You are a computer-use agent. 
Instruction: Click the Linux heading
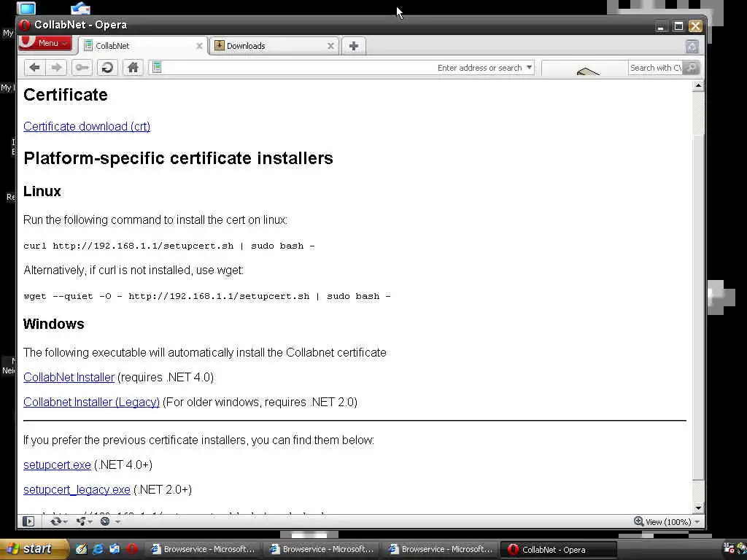point(42,191)
